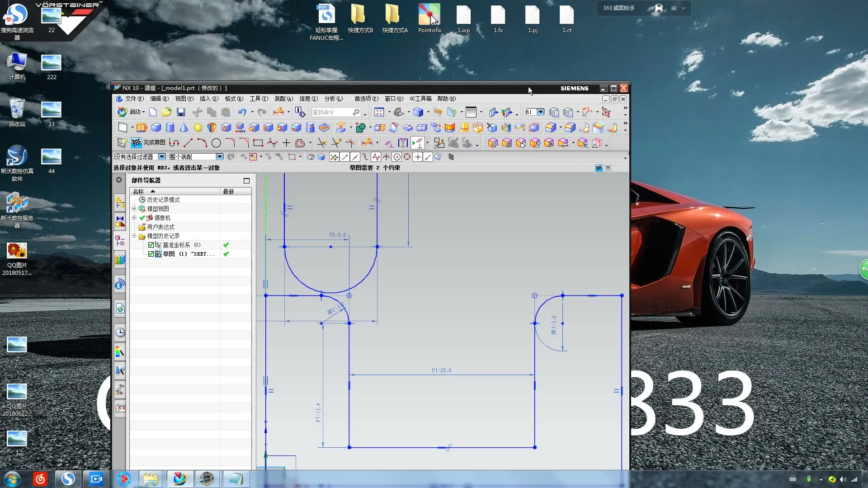Click the Sphere feature icon
The height and width of the screenshot is (488, 868).
pyautogui.click(x=198, y=127)
